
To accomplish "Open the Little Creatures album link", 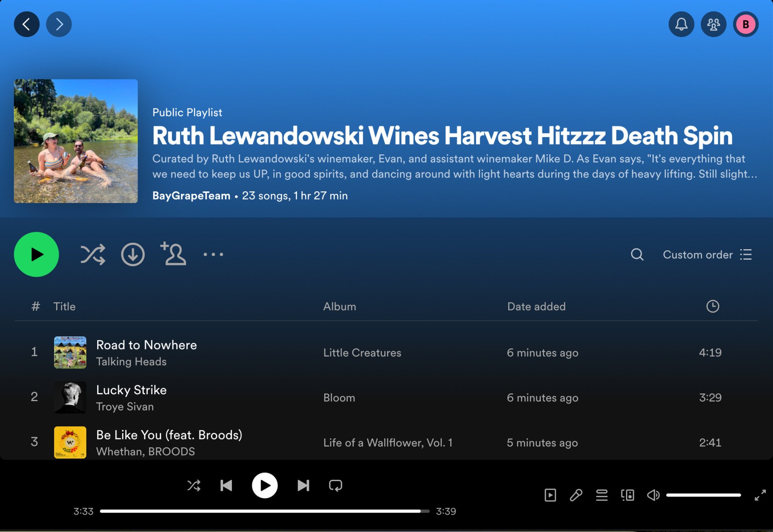I will [362, 353].
